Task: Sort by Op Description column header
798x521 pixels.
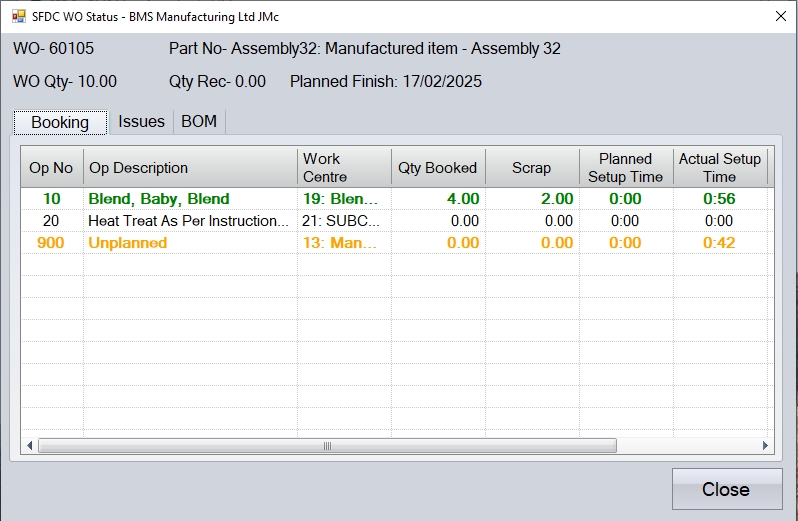Action: [x=190, y=168]
